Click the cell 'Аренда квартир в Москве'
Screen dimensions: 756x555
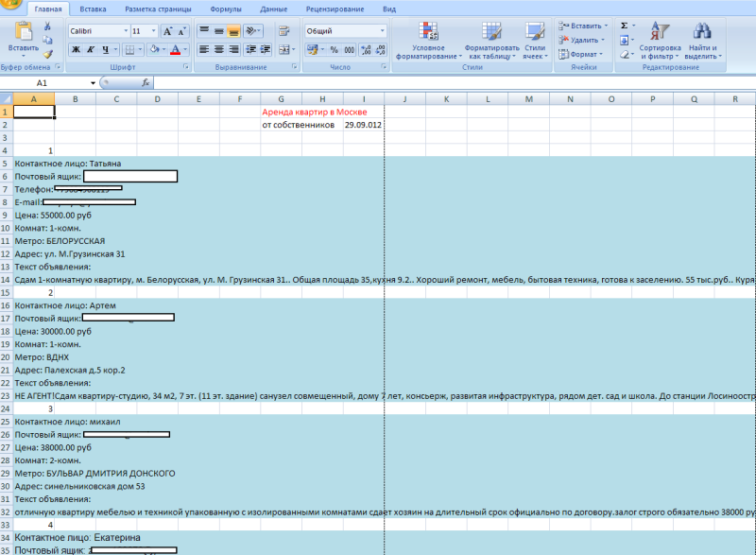[x=315, y=112]
